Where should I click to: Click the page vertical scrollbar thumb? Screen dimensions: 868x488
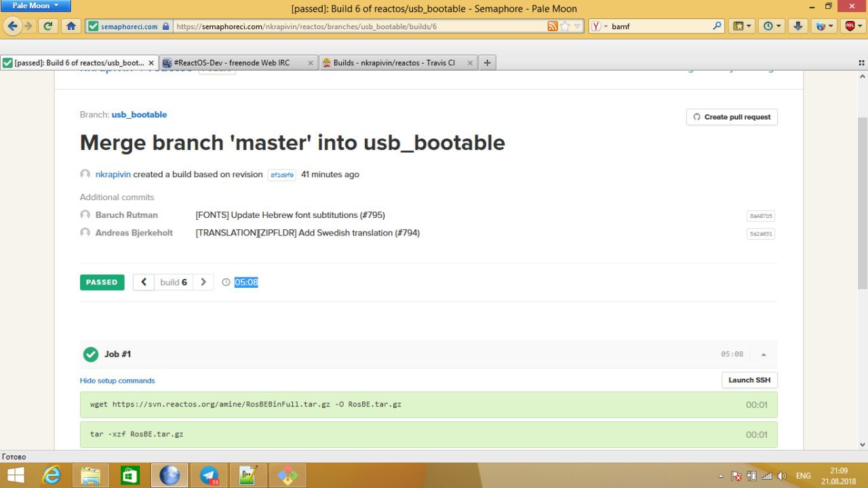pyautogui.click(x=863, y=204)
